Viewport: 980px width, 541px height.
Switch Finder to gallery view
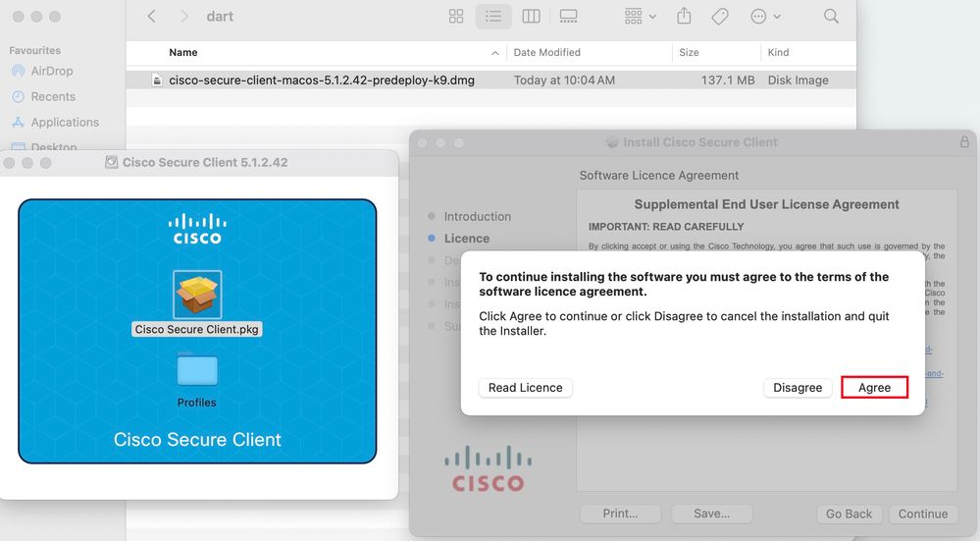click(x=568, y=17)
